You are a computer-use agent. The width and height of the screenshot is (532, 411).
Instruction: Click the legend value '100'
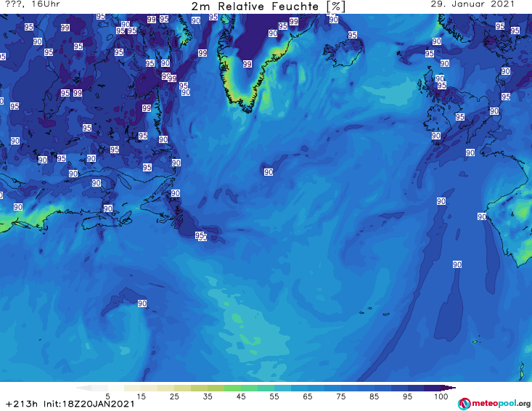point(441,396)
